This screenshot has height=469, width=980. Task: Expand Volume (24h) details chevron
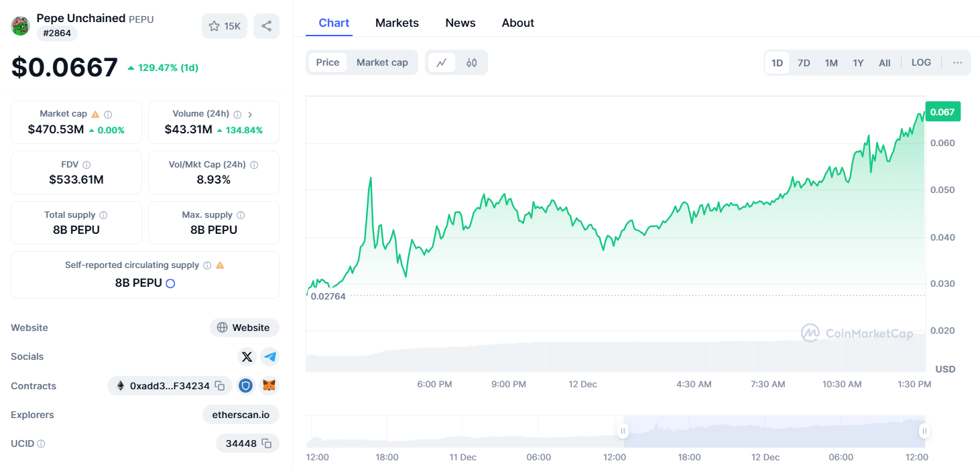(x=250, y=115)
